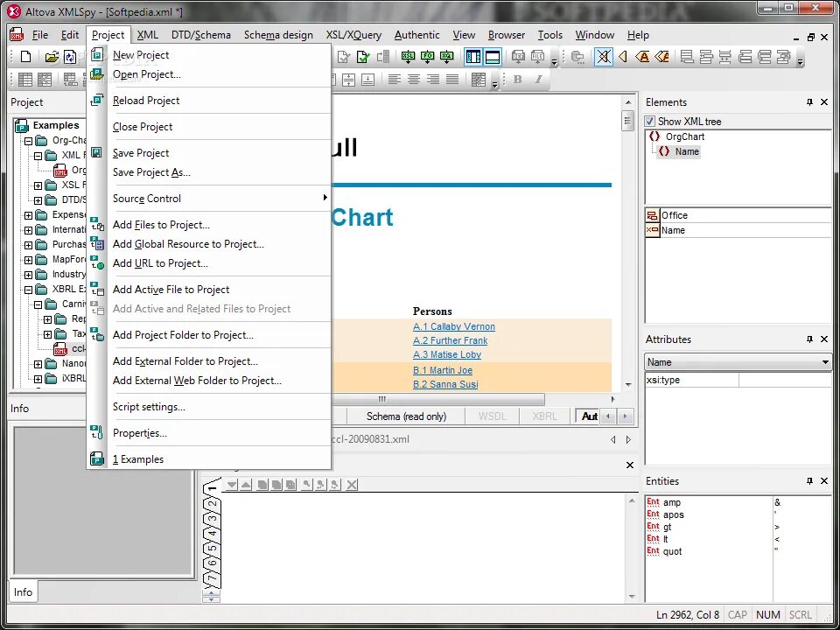Click the align left toolbar icon
This screenshot has width=840, height=630.
point(395,80)
